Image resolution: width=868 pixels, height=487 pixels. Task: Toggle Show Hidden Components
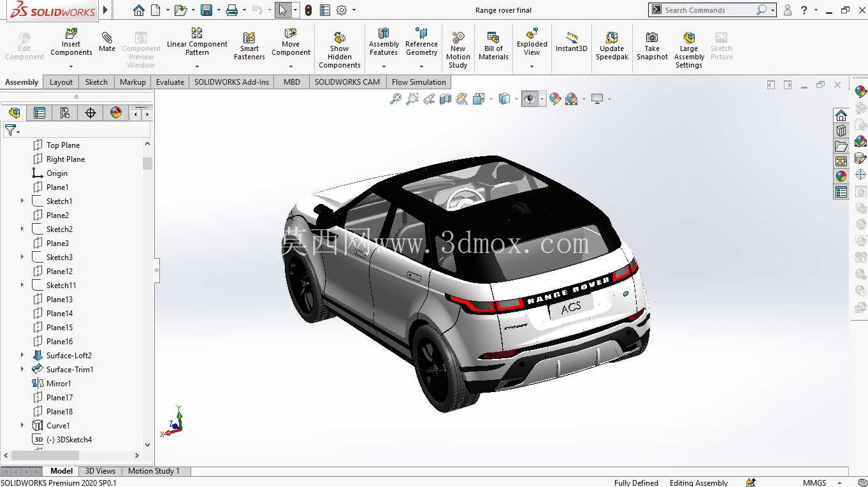click(340, 50)
